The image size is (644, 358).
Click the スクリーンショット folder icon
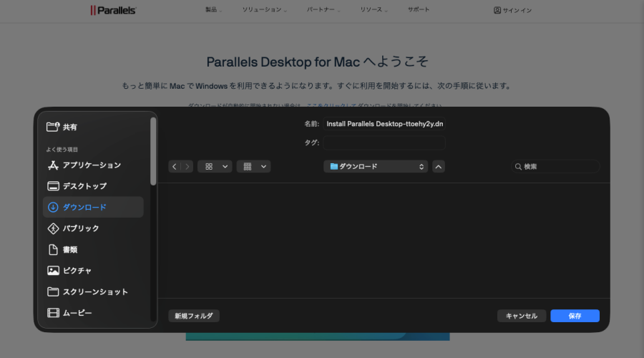[x=53, y=292]
